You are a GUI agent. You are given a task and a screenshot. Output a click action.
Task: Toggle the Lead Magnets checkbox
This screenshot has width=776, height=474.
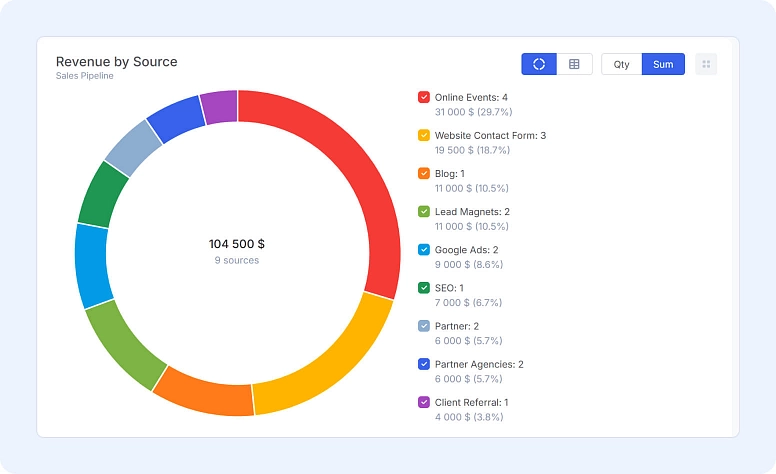[424, 212]
